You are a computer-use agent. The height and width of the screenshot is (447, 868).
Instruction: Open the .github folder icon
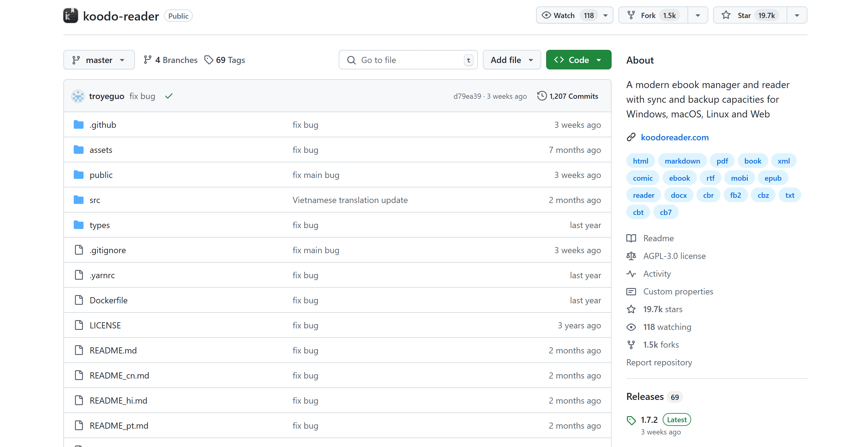(x=79, y=125)
